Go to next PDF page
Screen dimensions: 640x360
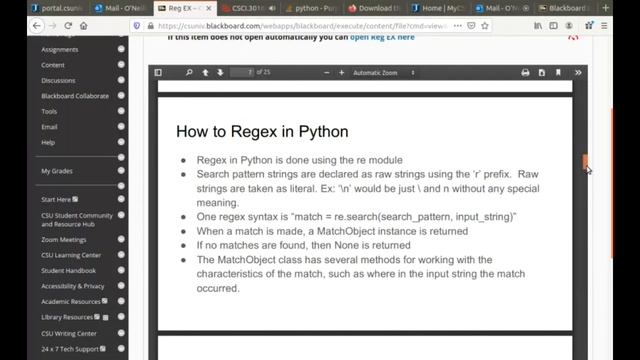[x=220, y=73]
